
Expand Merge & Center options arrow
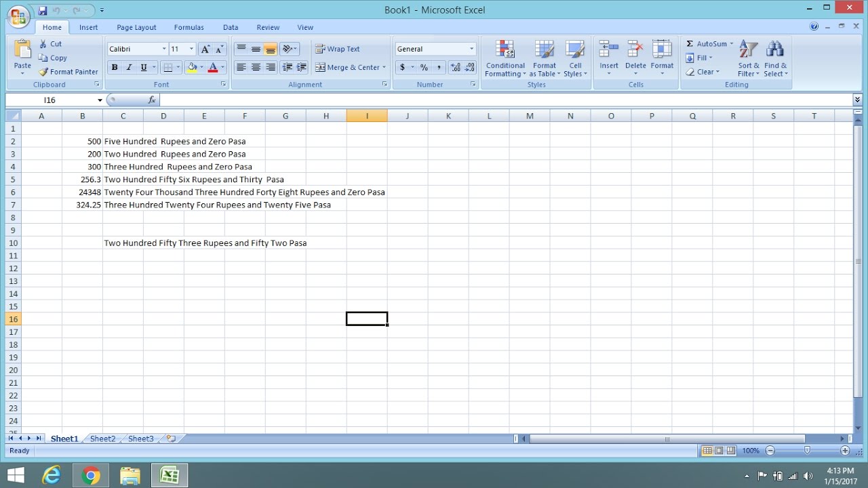tap(384, 68)
